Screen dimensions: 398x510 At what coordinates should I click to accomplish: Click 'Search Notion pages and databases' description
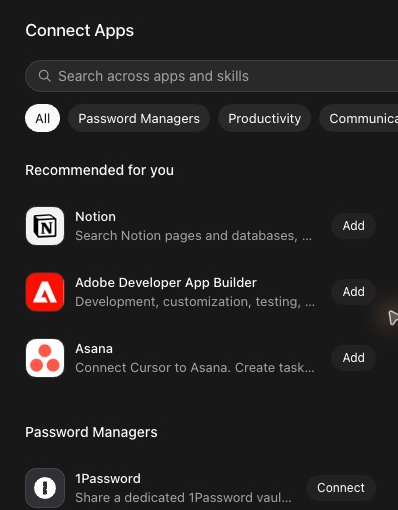click(x=194, y=236)
